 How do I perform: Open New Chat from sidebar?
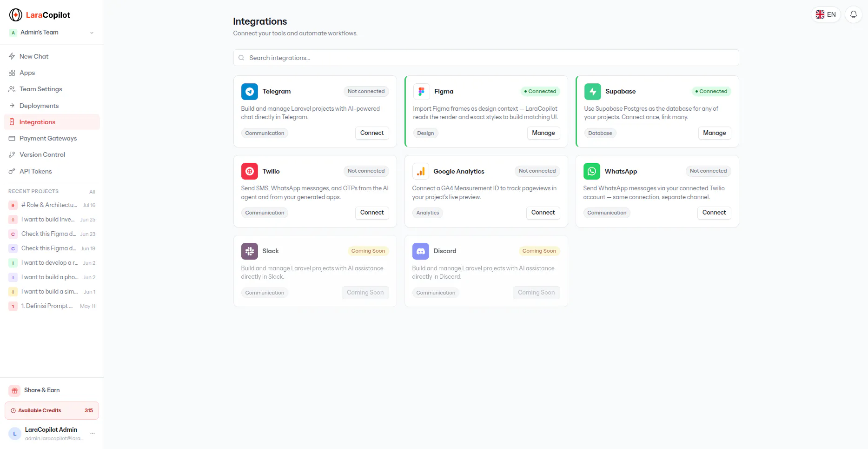(x=52, y=56)
